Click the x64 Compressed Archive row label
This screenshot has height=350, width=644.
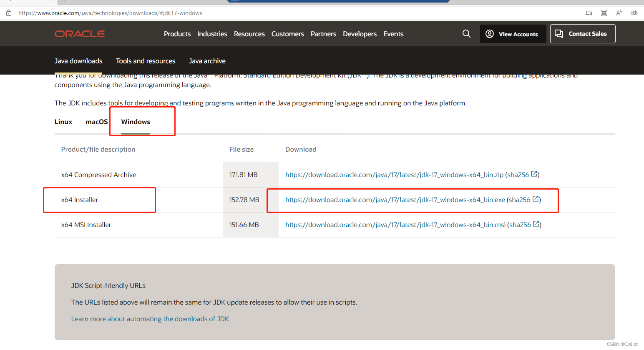tap(98, 175)
